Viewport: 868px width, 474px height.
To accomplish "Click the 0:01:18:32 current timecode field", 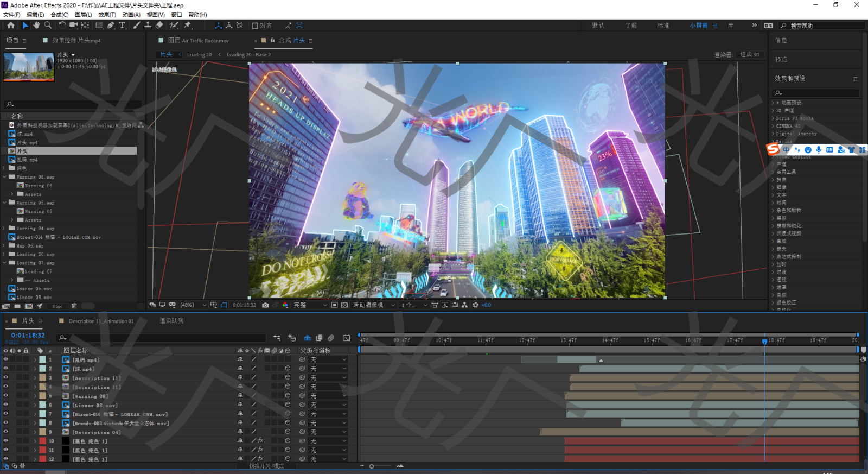I will (28, 335).
